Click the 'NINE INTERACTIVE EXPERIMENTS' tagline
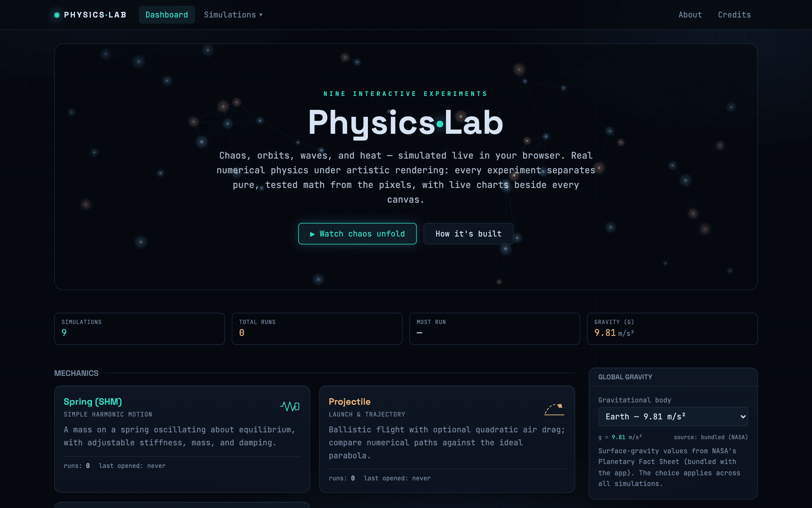Image resolution: width=812 pixels, height=508 pixels. pyautogui.click(x=406, y=94)
